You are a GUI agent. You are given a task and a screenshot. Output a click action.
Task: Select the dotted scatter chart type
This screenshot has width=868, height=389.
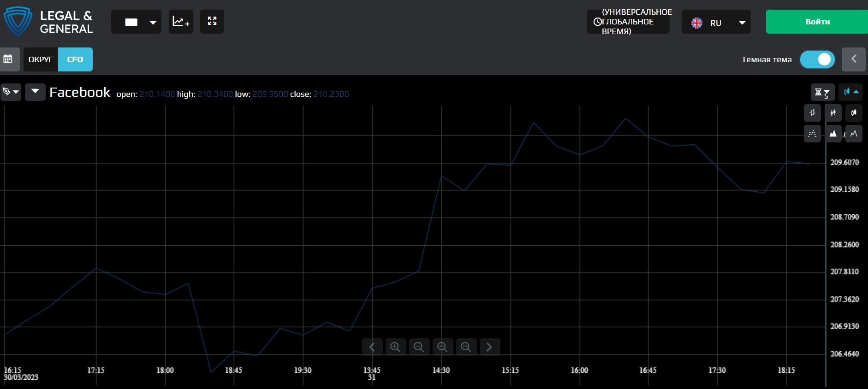[812, 134]
